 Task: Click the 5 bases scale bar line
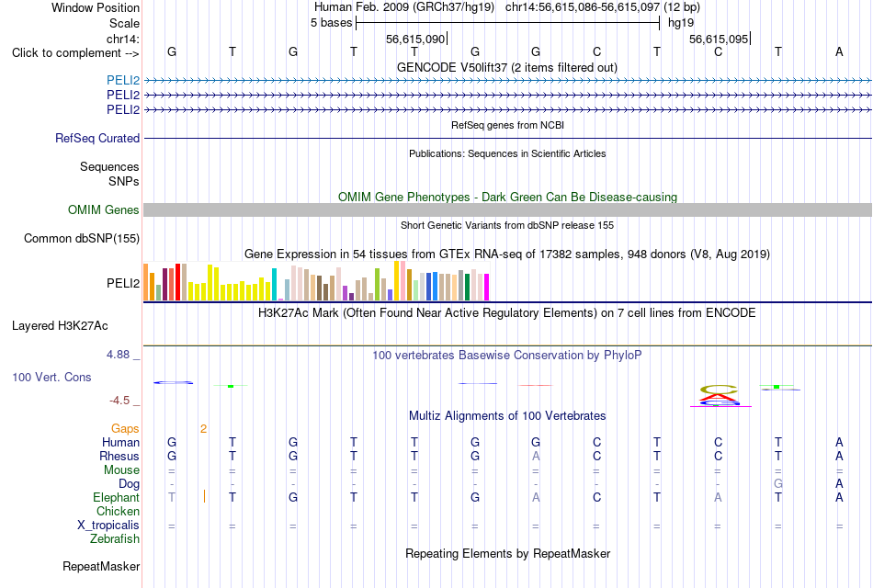[x=508, y=23]
